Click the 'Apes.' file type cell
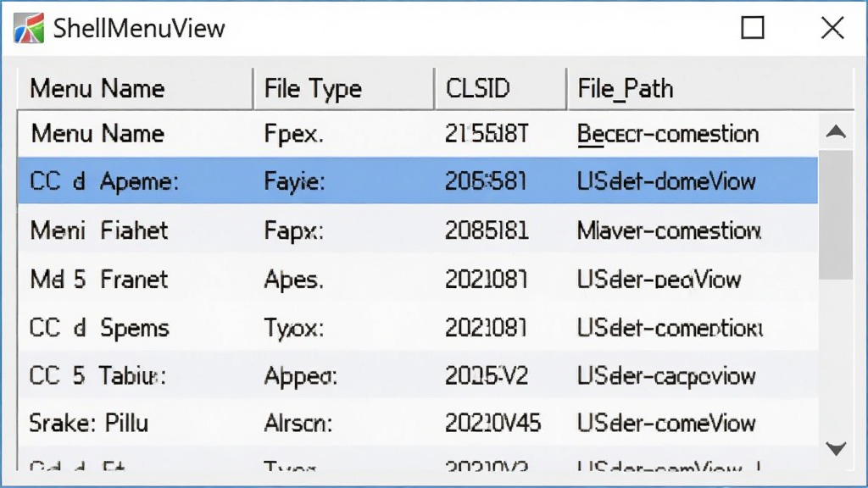This screenshot has height=488, width=868. [293, 280]
